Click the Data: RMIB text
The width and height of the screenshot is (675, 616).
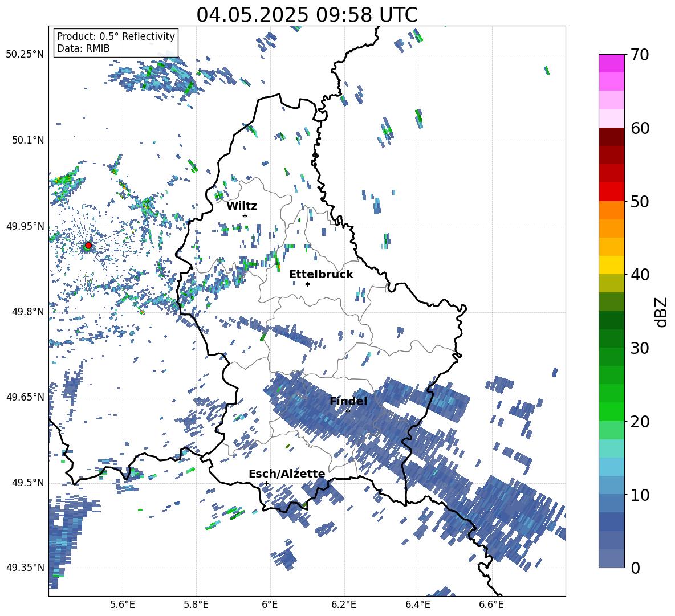[x=83, y=48]
